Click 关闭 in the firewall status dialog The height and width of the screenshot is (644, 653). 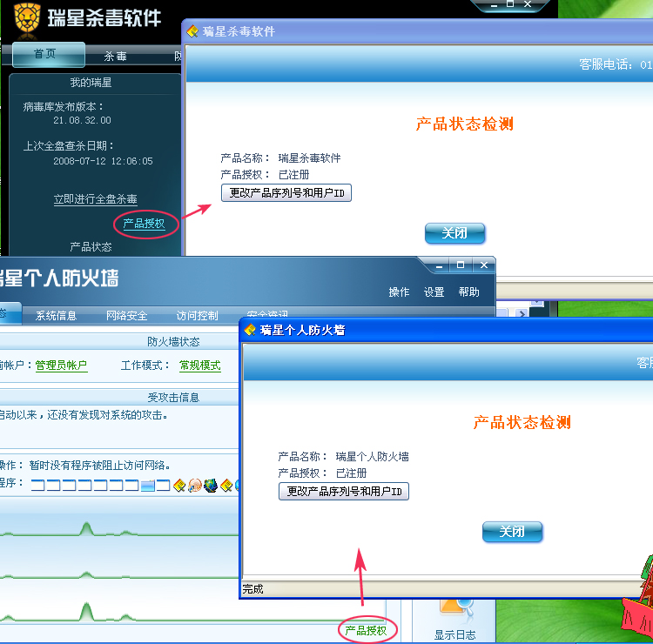pyautogui.click(x=512, y=532)
